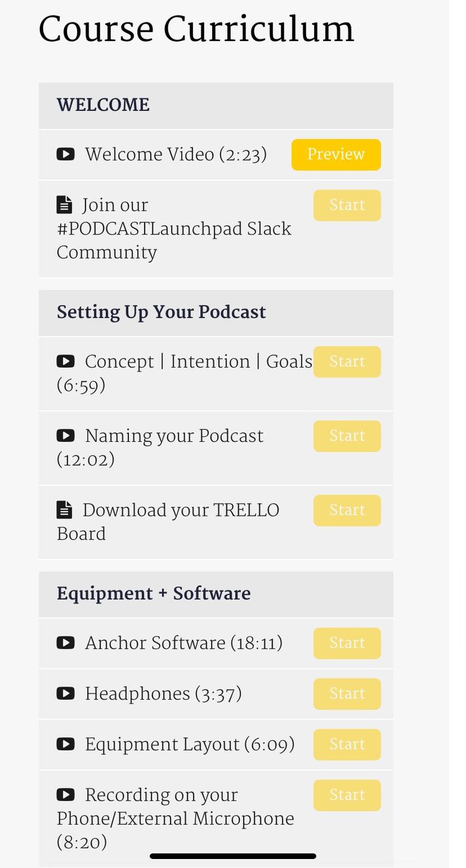Click the video icon beside Welcome Video
The image size is (466, 868).
click(66, 154)
